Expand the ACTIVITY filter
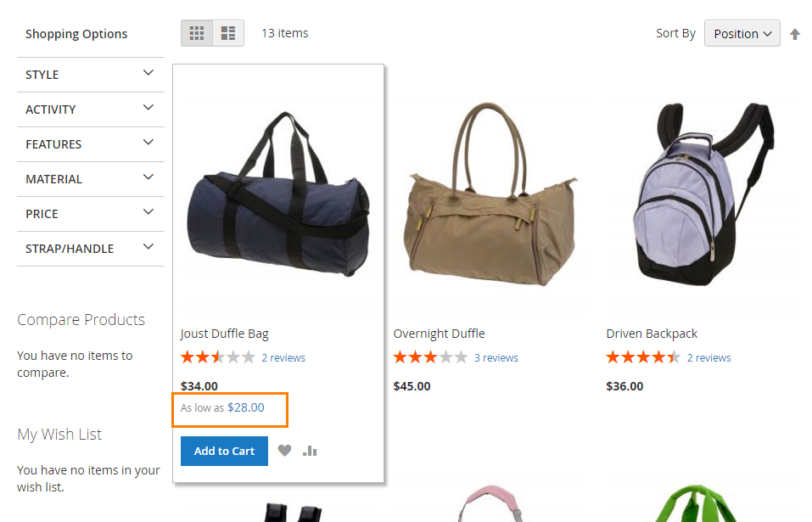The width and height of the screenshot is (812, 522). pos(91,109)
